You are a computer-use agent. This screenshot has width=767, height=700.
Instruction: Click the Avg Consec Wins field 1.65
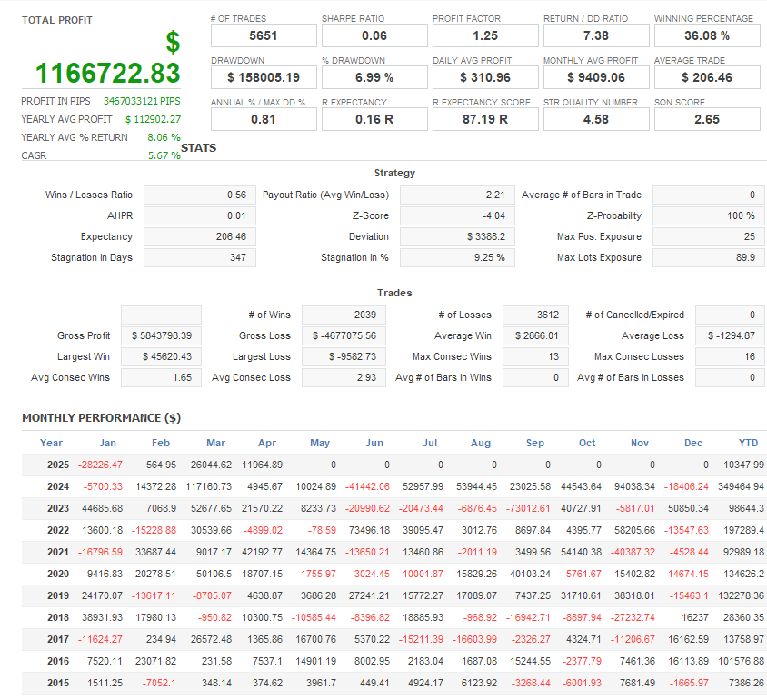click(x=162, y=378)
